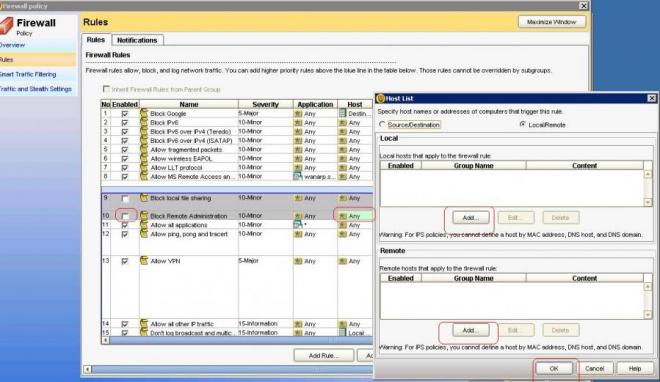Toggle Inherit Firewall Rules from Parent Group
Image resolution: width=660 pixels, height=382 pixels.
(106, 89)
